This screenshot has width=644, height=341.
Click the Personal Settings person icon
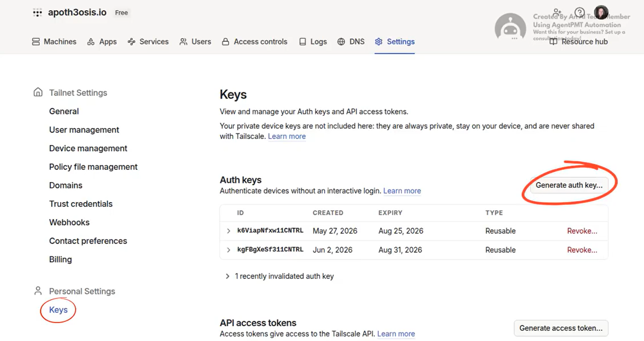pos(38,291)
